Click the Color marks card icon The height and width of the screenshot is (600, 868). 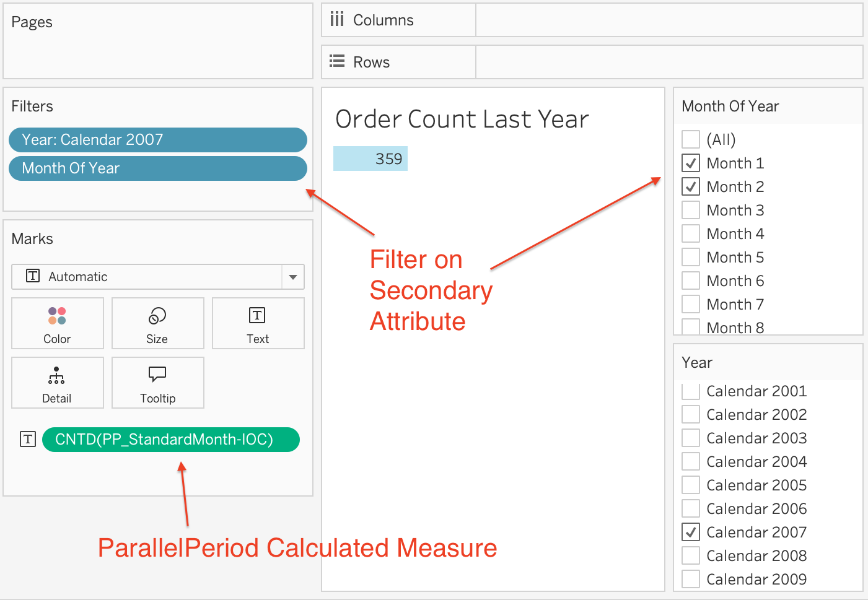tap(57, 316)
